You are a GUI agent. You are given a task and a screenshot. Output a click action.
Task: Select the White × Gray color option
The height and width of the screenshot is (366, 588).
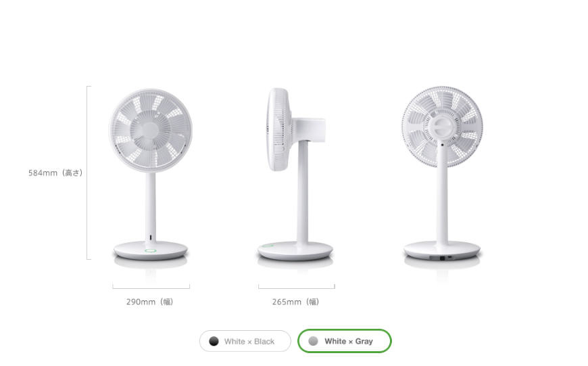pyautogui.click(x=344, y=341)
